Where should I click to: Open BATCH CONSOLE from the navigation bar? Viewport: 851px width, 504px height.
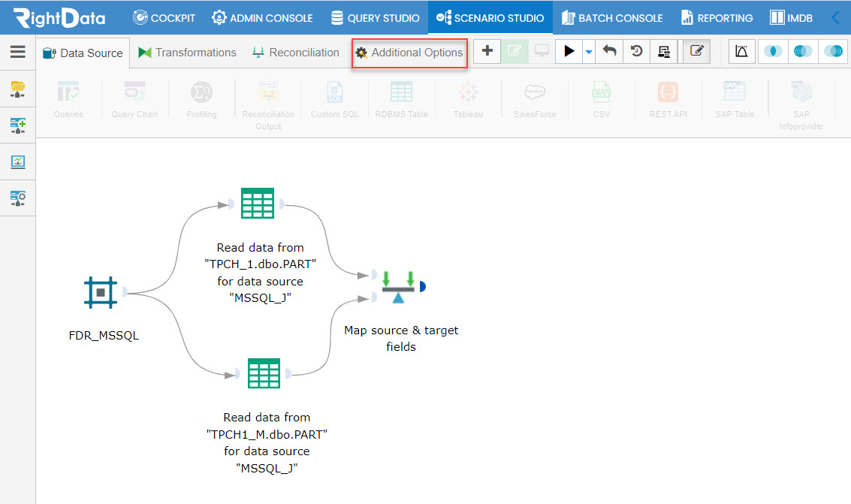[612, 18]
